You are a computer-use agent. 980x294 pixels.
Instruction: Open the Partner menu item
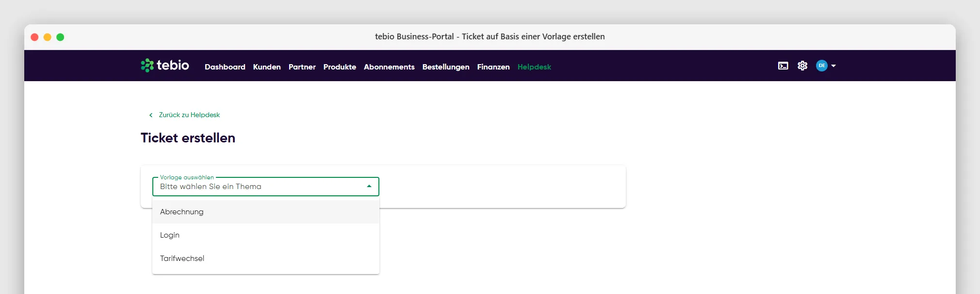coord(302,67)
